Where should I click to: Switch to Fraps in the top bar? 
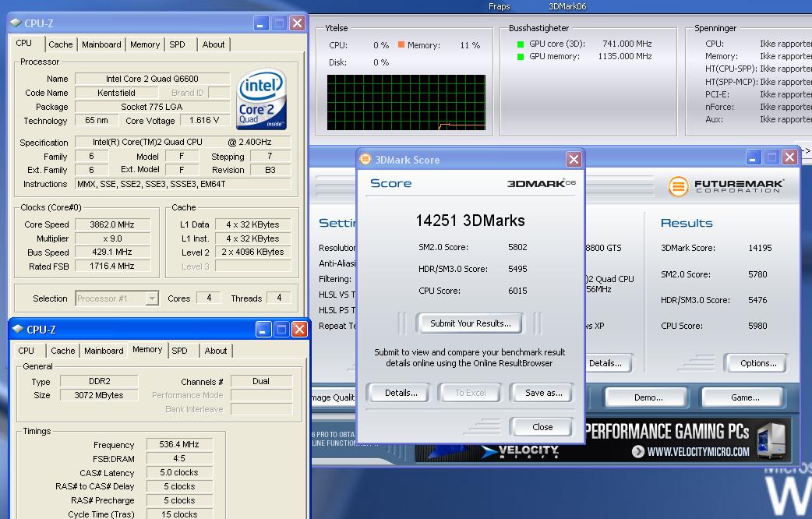[x=499, y=6]
